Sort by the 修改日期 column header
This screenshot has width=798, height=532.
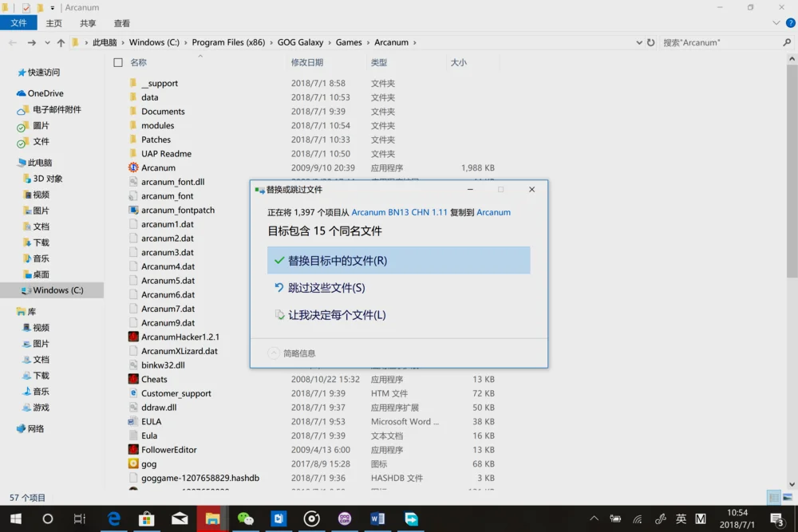[x=307, y=62]
